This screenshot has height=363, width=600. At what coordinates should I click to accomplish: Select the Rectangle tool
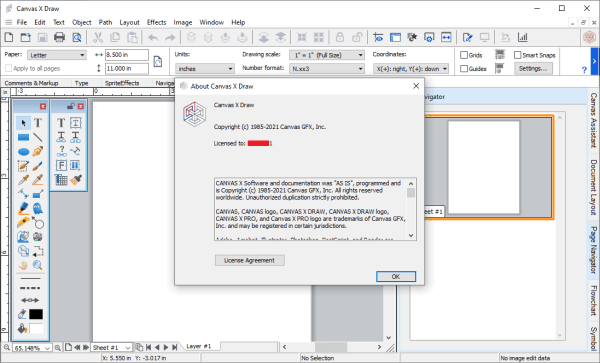pyautogui.click(x=23, y=137)
